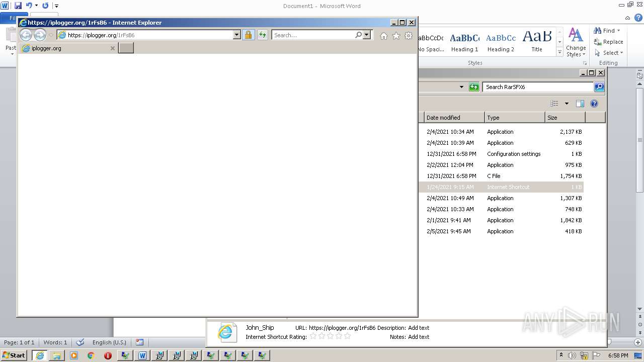Select the Application row sized 2,137 KB
This screenshot has width=644, height=362.
(x=501, y=132)
